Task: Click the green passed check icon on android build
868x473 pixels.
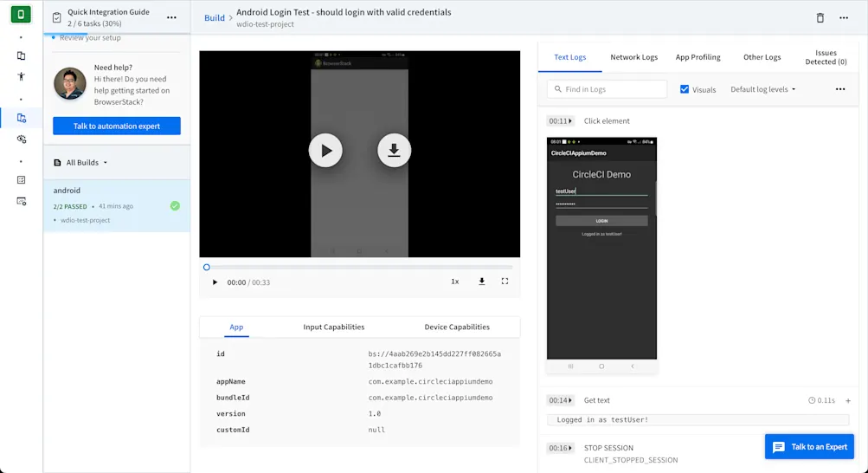Action: pyautogui.click(x=175, y=206)
